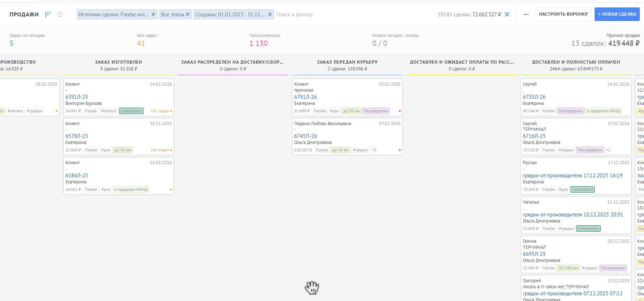Open deal 'грядки-от-производителя 07.12.2025 07:12'
Viewport: 644px width, 301px height.
click(573, 294)
